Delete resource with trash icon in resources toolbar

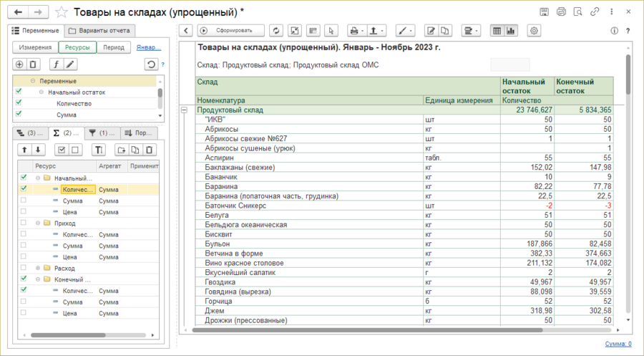tap(149, 150)
